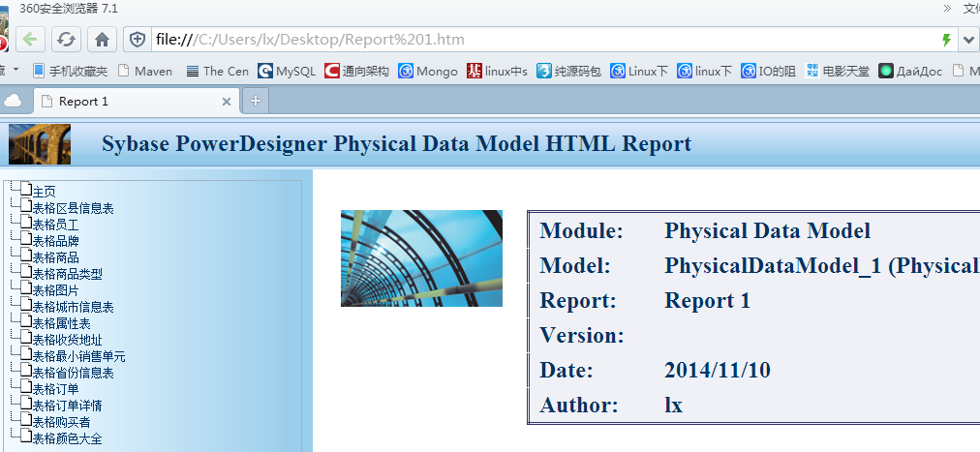Click page icon beside 表格员工
980x452 pixels.
(25, 222)
